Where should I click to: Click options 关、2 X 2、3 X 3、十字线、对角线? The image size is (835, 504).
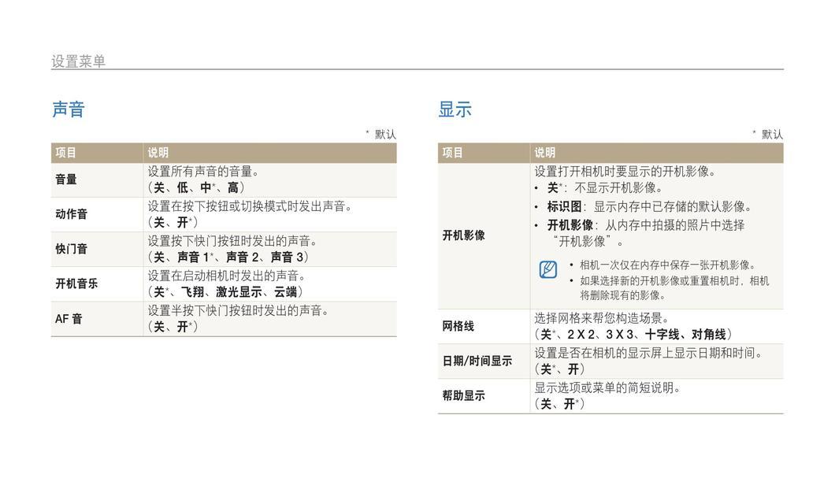coord(633,334)
